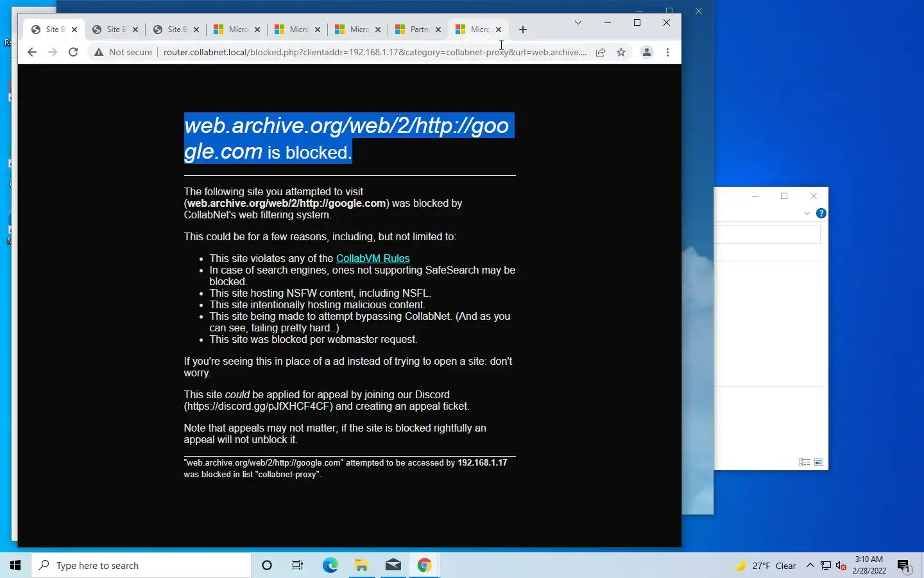Click the Type here to search box
Screen dimensions: 924x578
(x=141, y=565)
